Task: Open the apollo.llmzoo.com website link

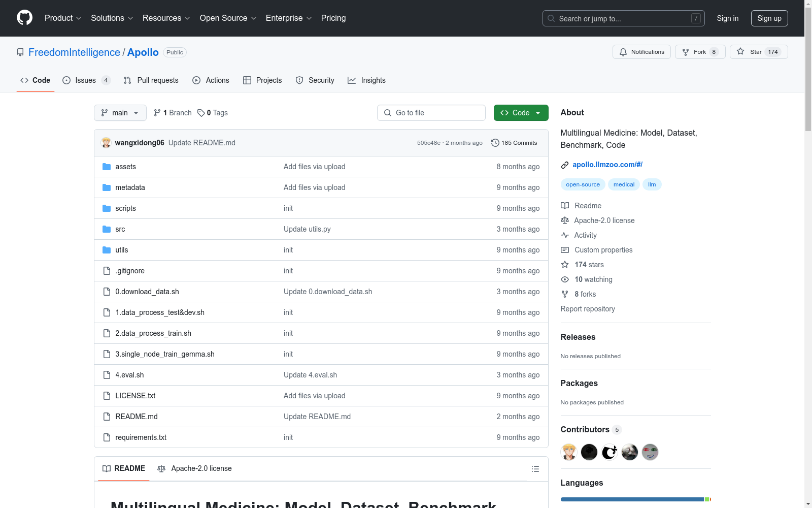Action: [x=607, y=165]
